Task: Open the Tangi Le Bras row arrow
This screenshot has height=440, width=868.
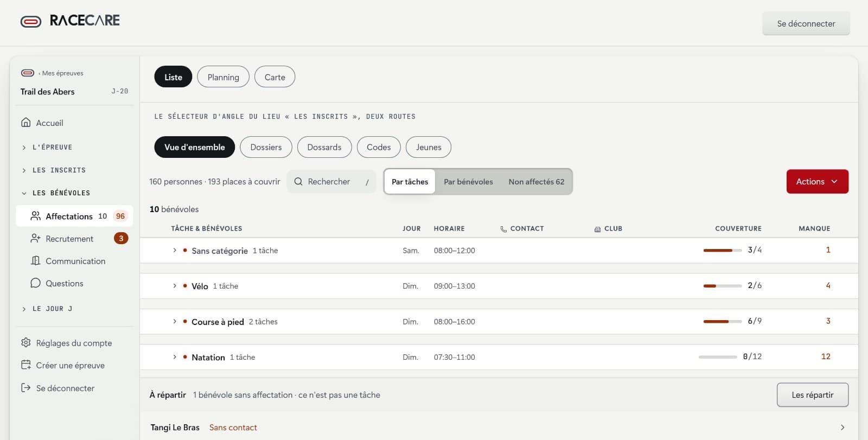Action: pos(843,428)
